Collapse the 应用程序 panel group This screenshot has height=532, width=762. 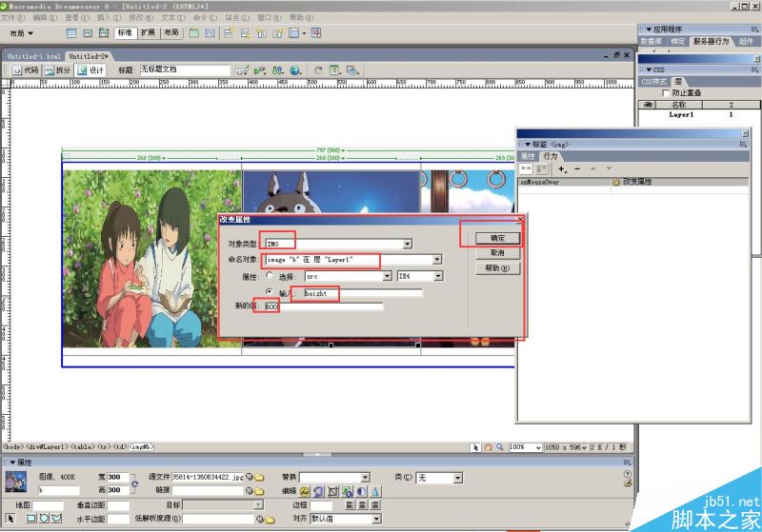(x=649, y=30)
